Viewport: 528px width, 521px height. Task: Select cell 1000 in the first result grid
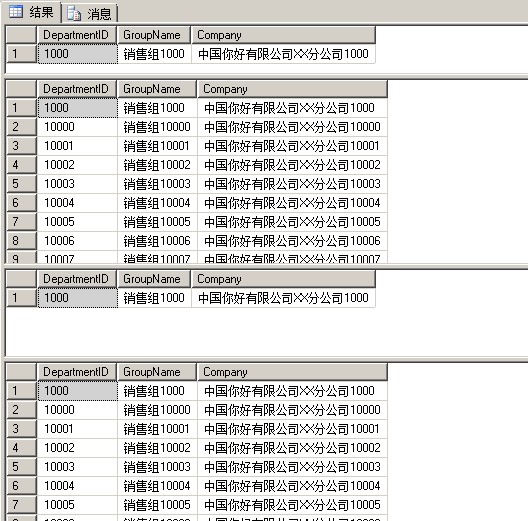pyautogui.click(x=77, y=54)
